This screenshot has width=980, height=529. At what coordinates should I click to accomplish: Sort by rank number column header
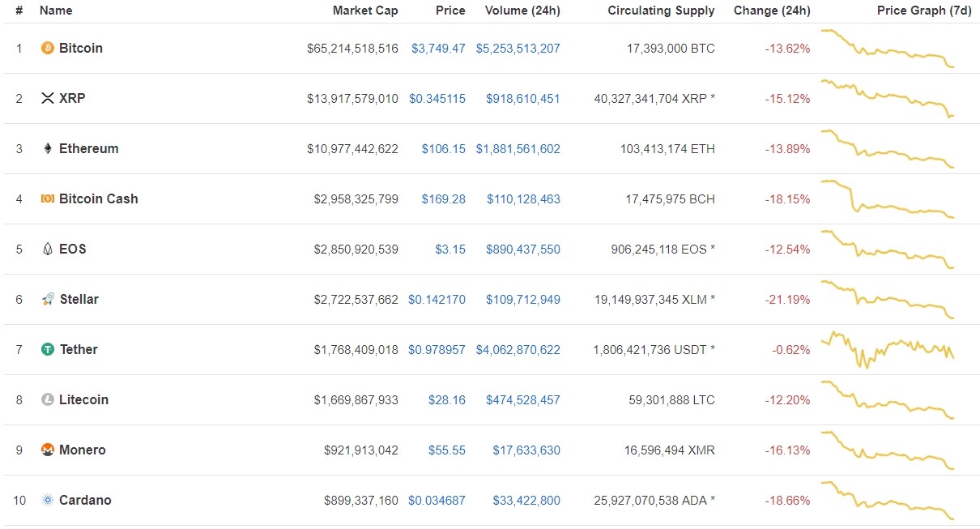19,11
